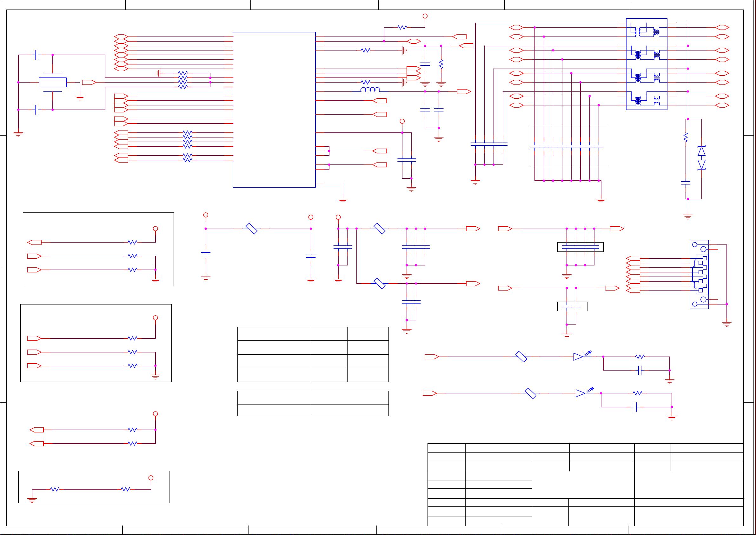Select the RJ45 connector symbol
The width and height of the screenshot is (756, 535).
700,274
